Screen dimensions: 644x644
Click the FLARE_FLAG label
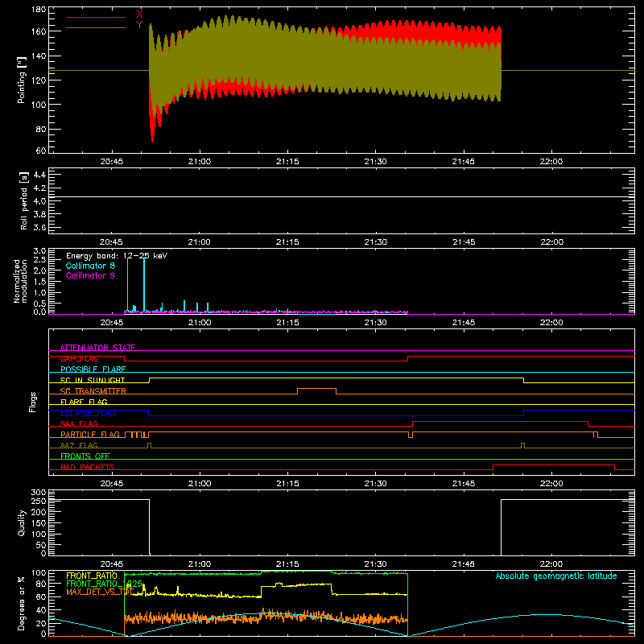pyautogui.click(x=84, y=402)
